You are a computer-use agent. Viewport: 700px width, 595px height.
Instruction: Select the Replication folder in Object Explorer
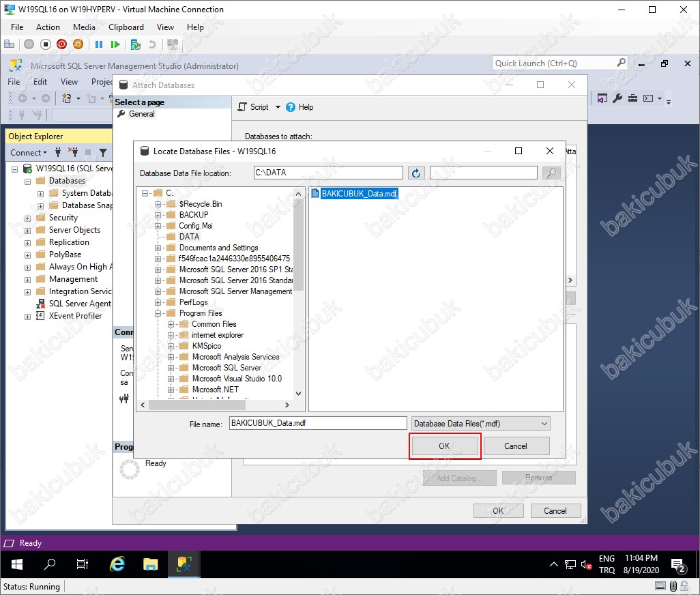[x=69, y=242]
